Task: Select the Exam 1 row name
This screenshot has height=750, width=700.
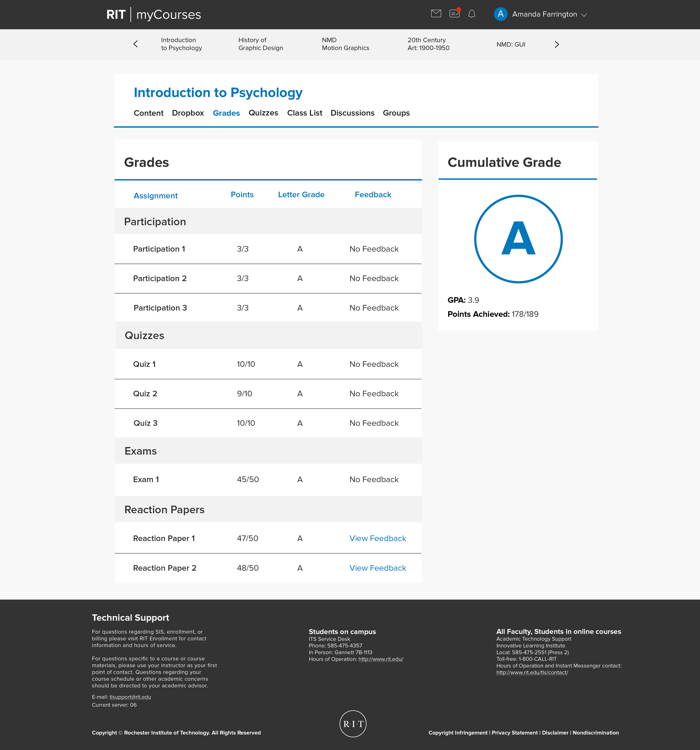Action: click(x=146, y=480)
